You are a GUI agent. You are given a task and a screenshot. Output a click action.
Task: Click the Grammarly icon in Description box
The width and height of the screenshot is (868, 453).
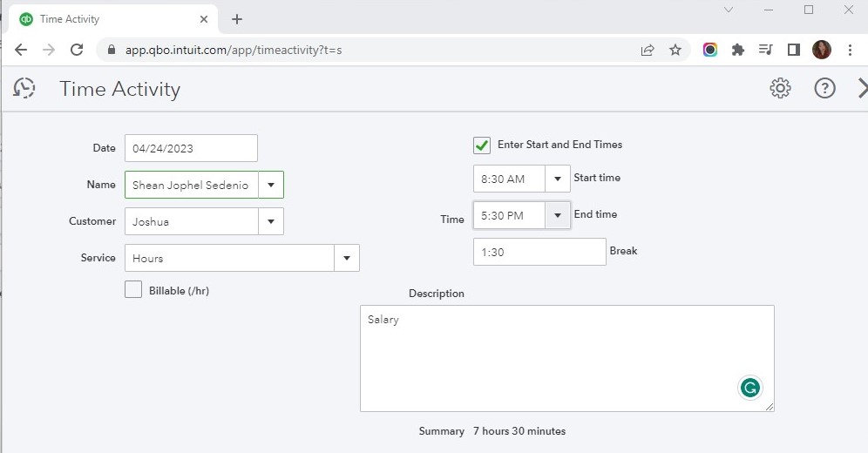click(749, 388)
